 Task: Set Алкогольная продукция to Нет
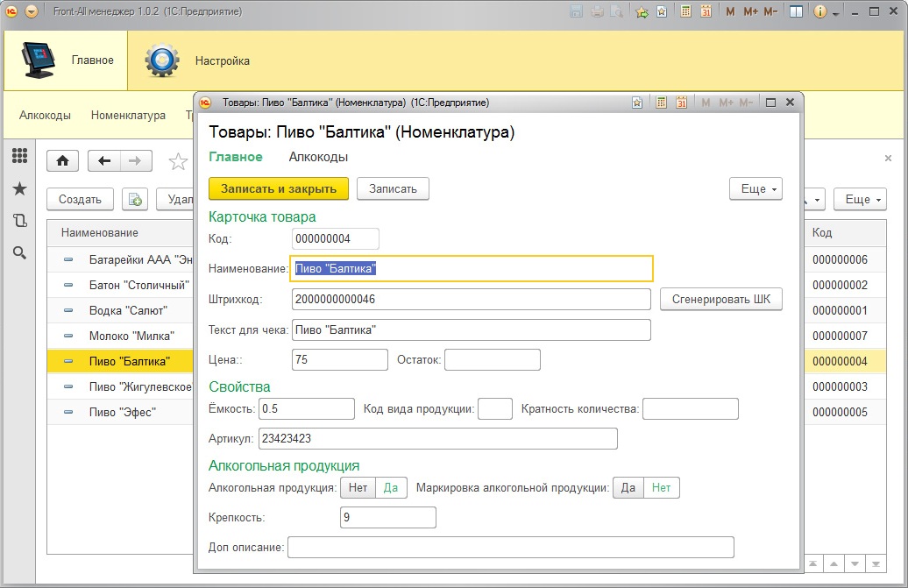click(x=358, y=488)
